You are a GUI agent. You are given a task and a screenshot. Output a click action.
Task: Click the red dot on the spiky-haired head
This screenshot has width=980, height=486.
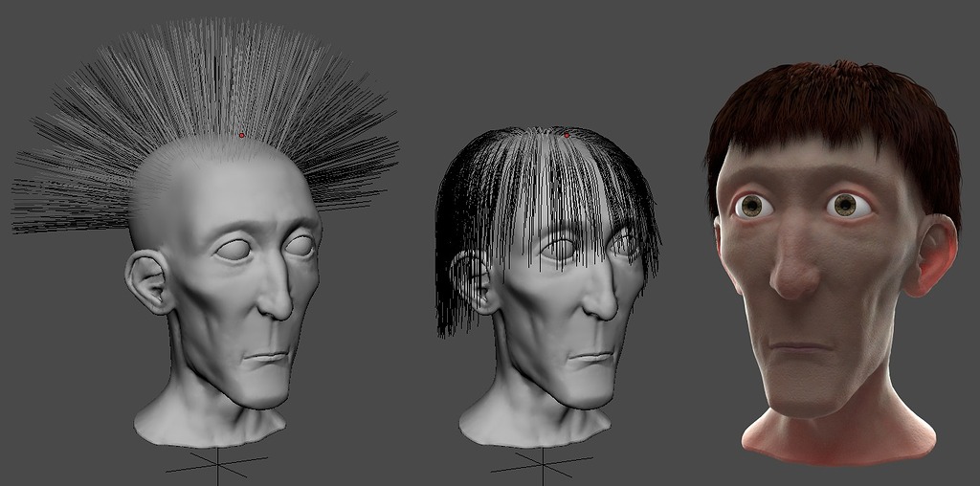coord(242,135)
